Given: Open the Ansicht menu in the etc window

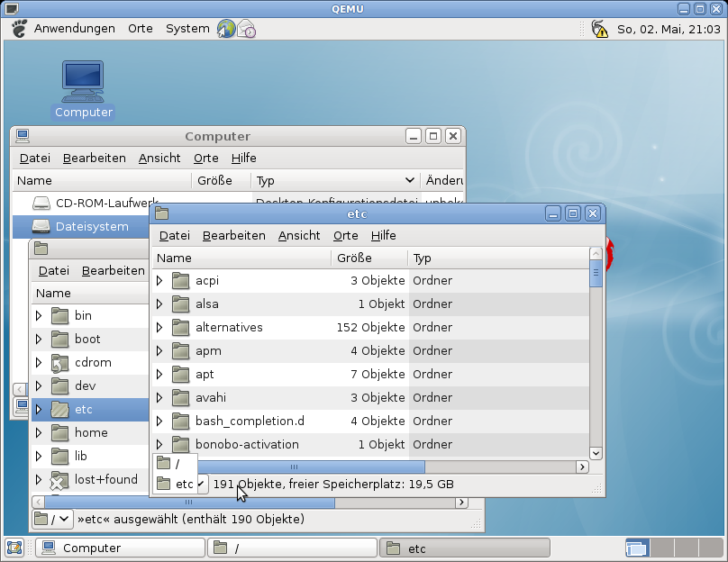Looking at the screenshot, I should pyautogui.click(x=299, y=236).
